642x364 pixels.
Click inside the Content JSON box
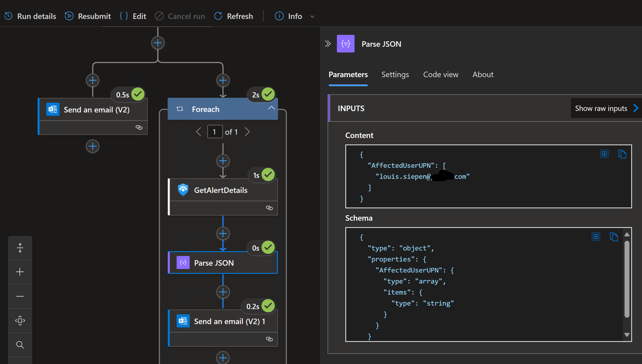488,176
